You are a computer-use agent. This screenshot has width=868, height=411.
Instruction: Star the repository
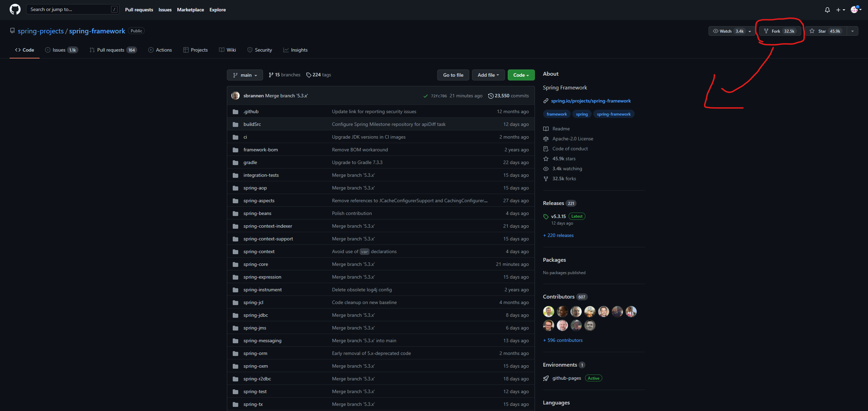point(826,31)
